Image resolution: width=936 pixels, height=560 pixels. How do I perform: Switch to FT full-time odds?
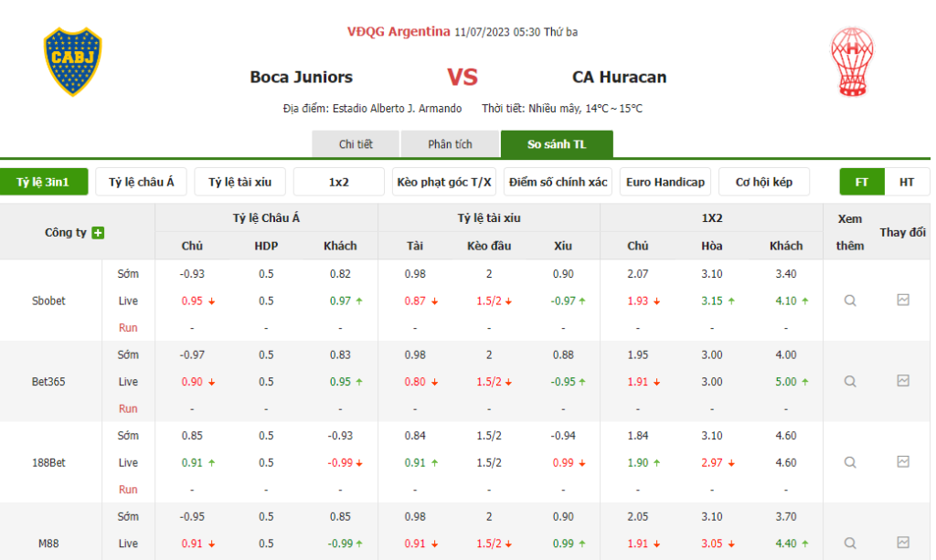pyautogui.click(x=862, y=182)
